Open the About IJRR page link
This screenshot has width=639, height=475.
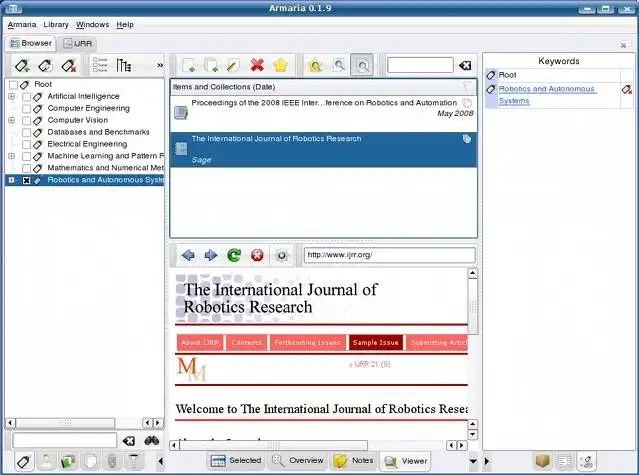click(200, 343)
